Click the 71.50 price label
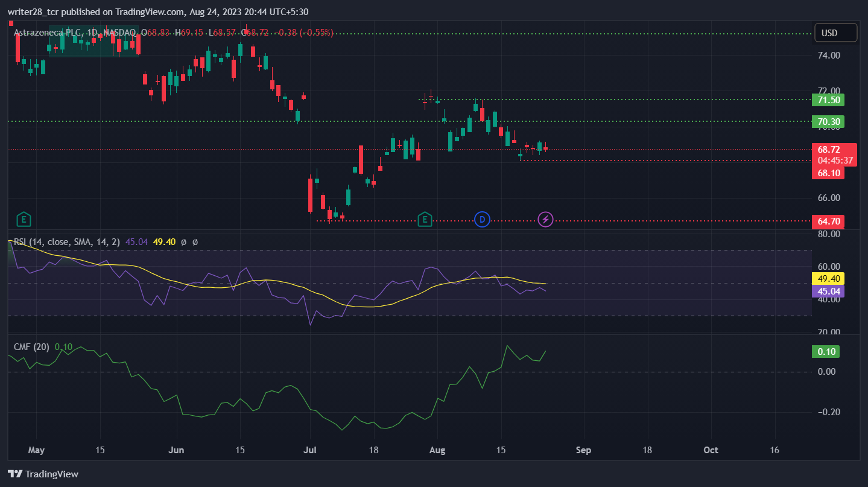The image size is (868, 487). click(828, 100)
